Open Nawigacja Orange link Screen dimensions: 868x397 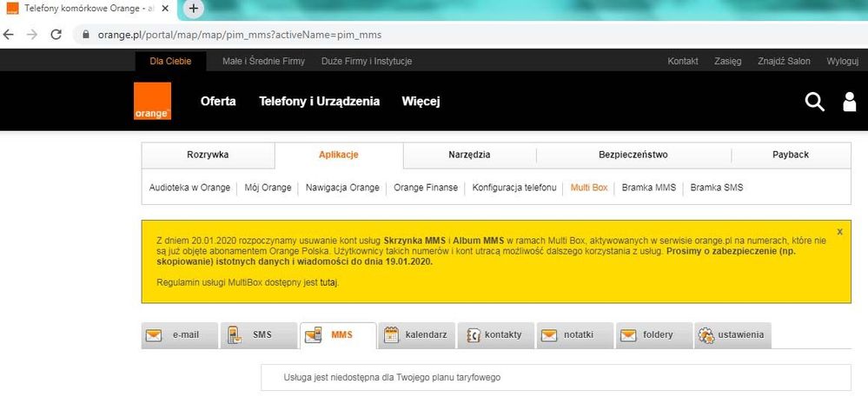click(x=342, y=188)
